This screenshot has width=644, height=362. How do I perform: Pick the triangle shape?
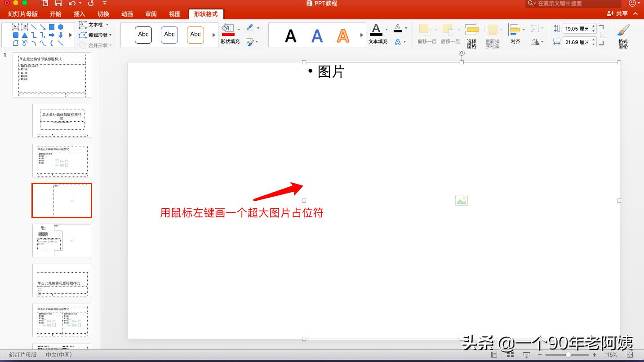click(x=25, y=35)
